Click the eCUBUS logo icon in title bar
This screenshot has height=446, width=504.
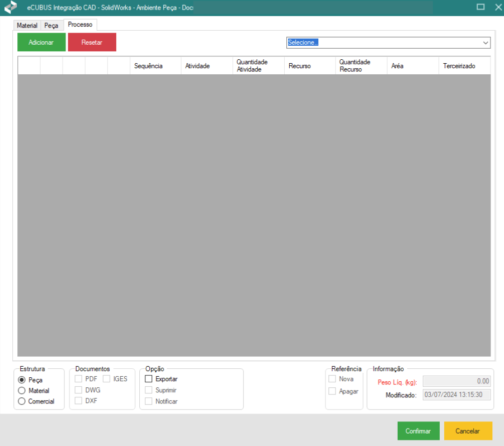coord(11,7)
